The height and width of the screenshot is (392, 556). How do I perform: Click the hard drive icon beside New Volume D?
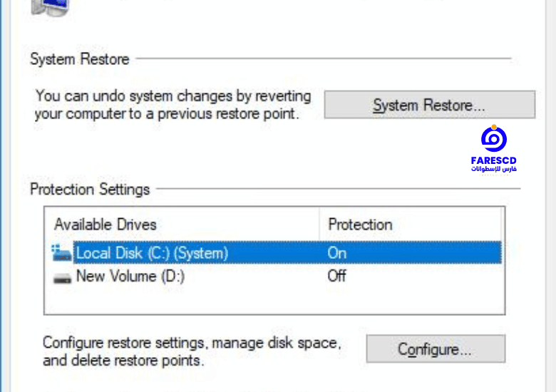[62, 279]
